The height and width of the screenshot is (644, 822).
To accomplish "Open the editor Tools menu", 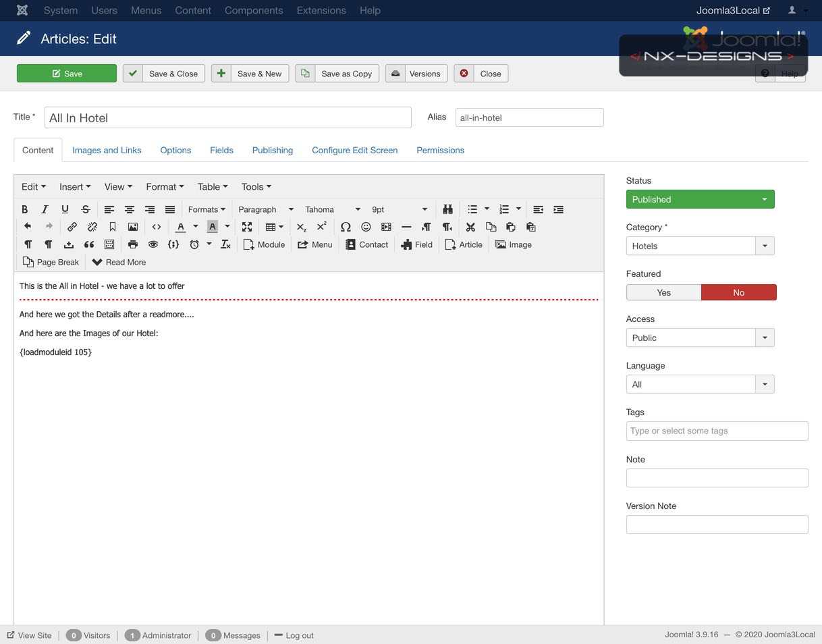I will 256,186.
